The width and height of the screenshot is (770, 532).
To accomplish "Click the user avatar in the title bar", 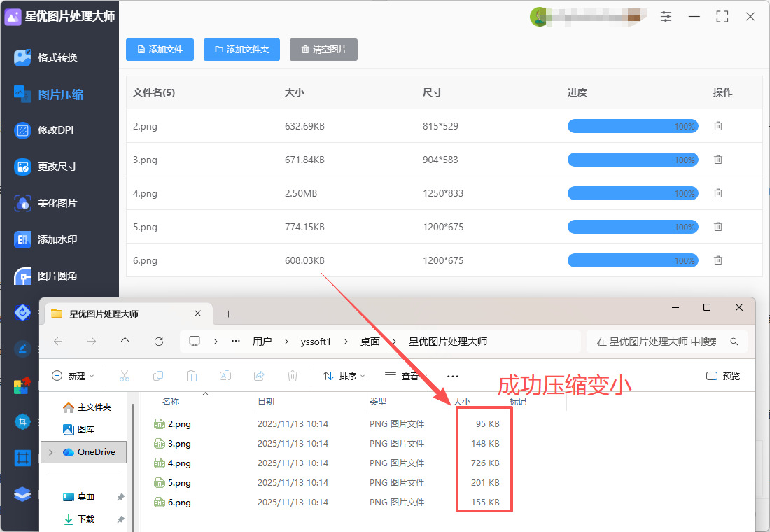I will (539, 17).
